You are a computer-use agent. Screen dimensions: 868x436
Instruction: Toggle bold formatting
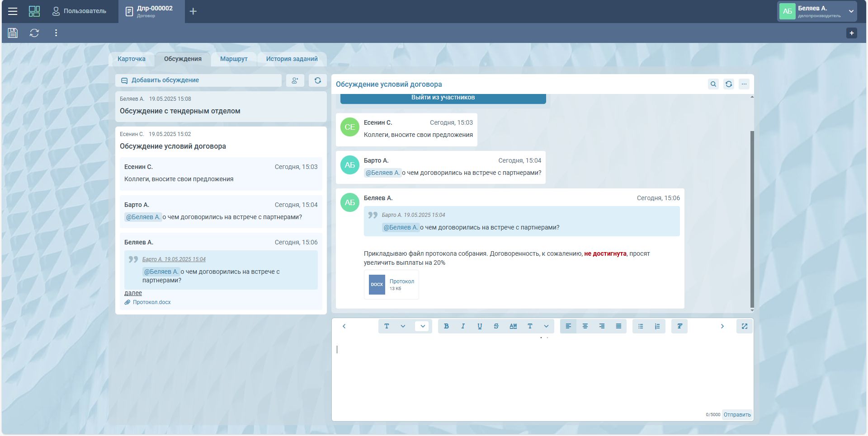(x=446, y=326)
